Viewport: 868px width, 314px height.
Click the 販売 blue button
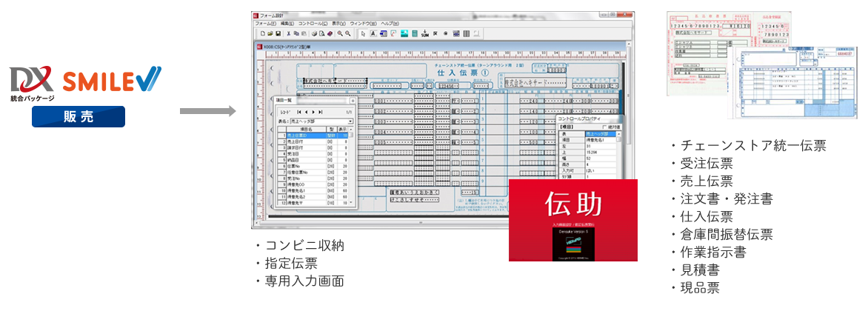[78, 116]
